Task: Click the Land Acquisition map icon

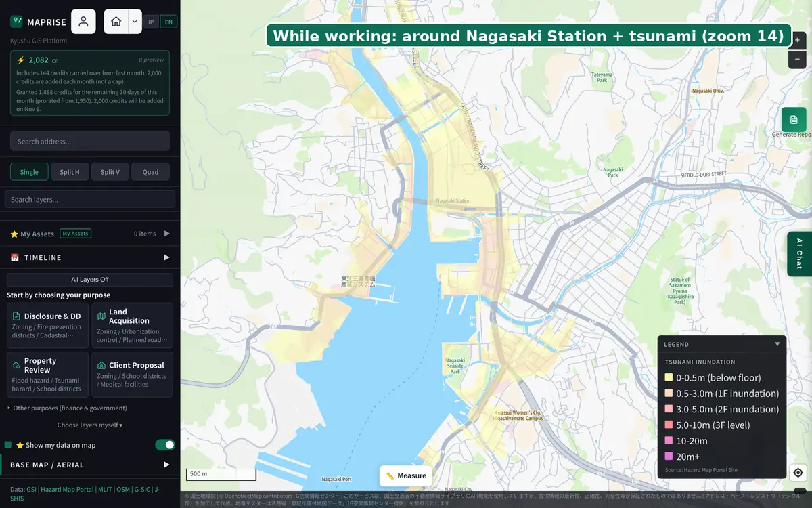Action: (101, 316)
